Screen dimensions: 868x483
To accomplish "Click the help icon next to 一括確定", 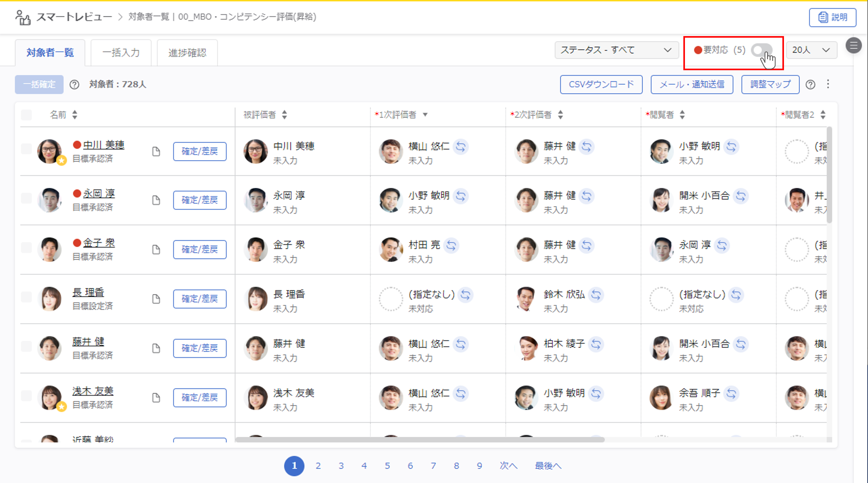I will (x=74, y=85).
